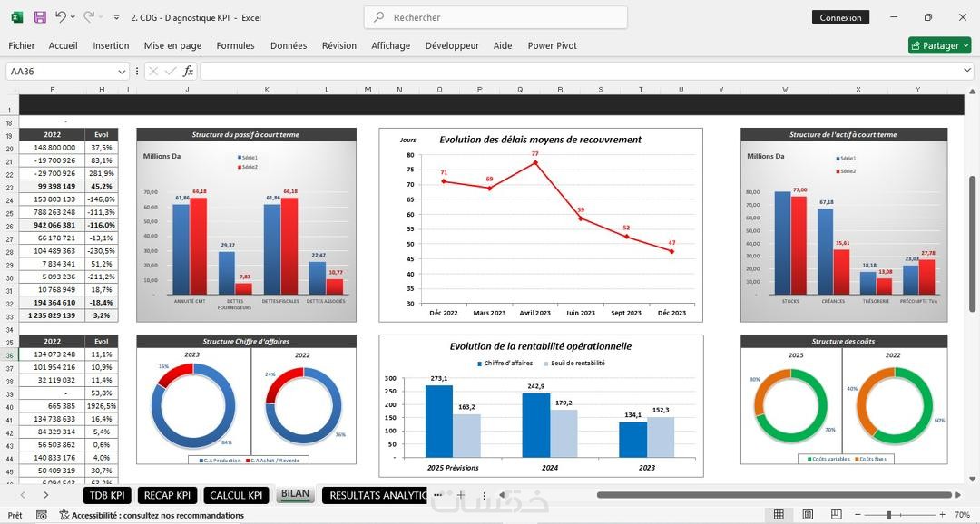The width and height of the screenshot is (980, 524).
Task: Click the Save icon in title bar
Action: pyautogui.click(x=40, y=17)
